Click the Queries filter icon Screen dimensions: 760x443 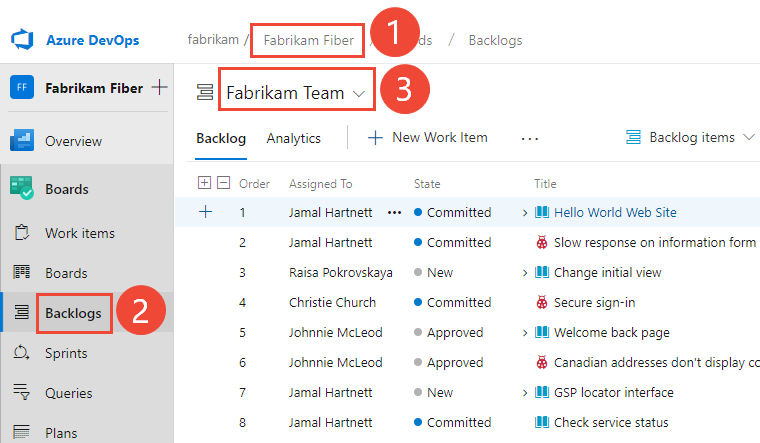[x=22, y=391]
